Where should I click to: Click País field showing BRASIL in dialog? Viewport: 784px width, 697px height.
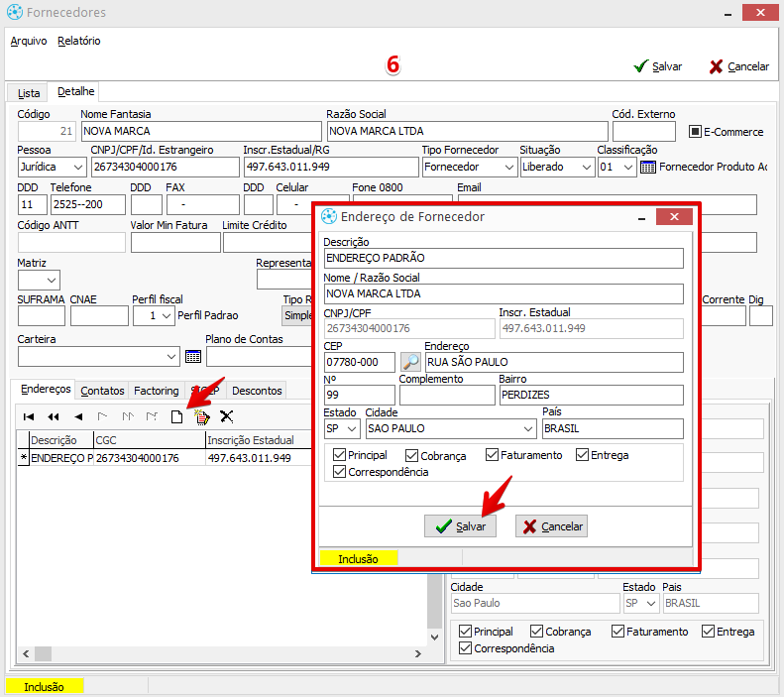click(x=613, y=428)
